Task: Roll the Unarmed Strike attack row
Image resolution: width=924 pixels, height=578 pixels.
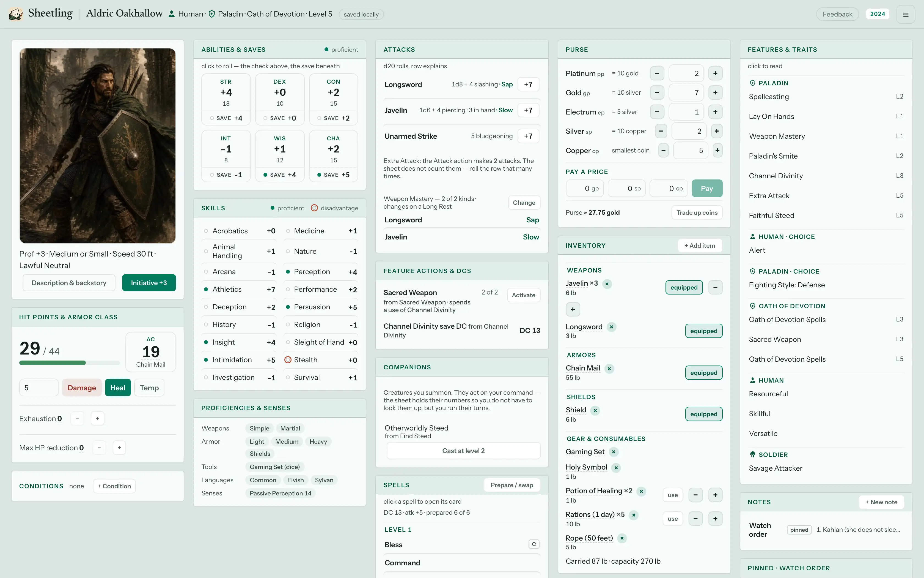Action: 462,136
